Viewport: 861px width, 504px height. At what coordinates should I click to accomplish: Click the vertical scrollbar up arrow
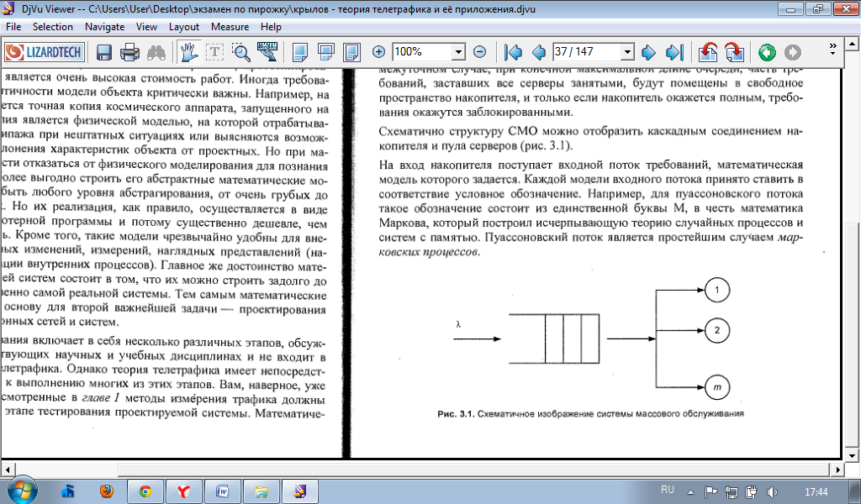(852, 43)
